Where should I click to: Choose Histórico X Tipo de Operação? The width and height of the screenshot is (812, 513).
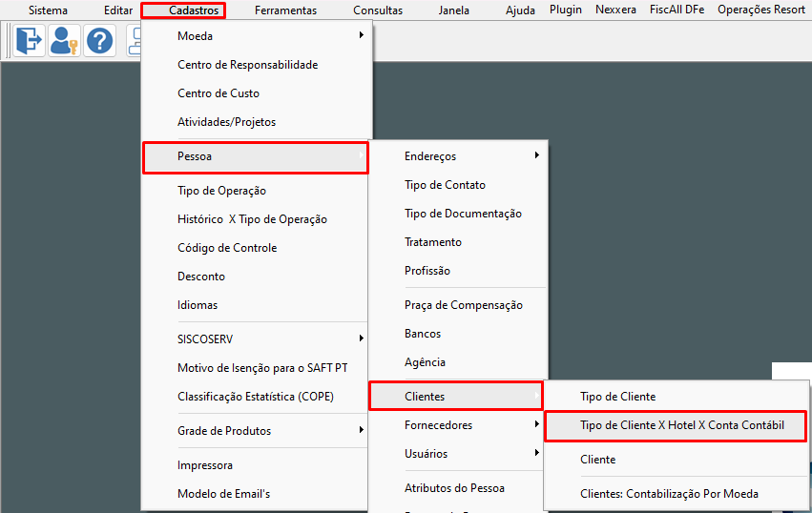(257, 219)
